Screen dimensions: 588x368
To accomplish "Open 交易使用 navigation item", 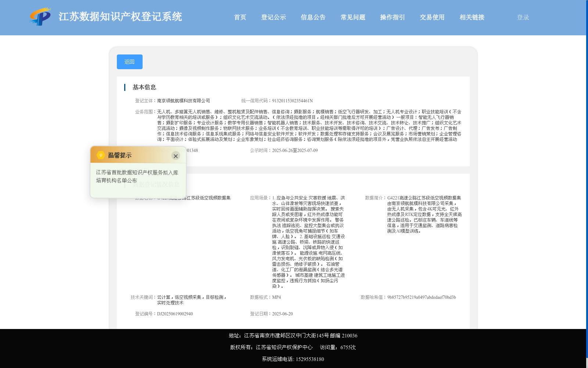I will (432, 17).
